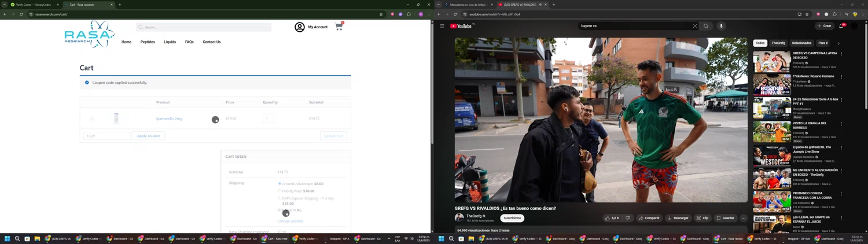Bookmark the rasaresearch.com cart page
868x244 pixels.
(x=381, y=14)
